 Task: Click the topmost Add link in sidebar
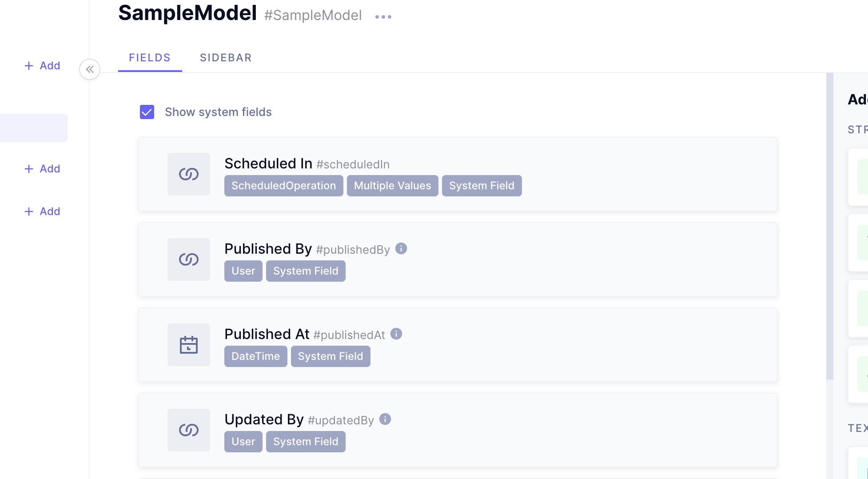[42, 65]
